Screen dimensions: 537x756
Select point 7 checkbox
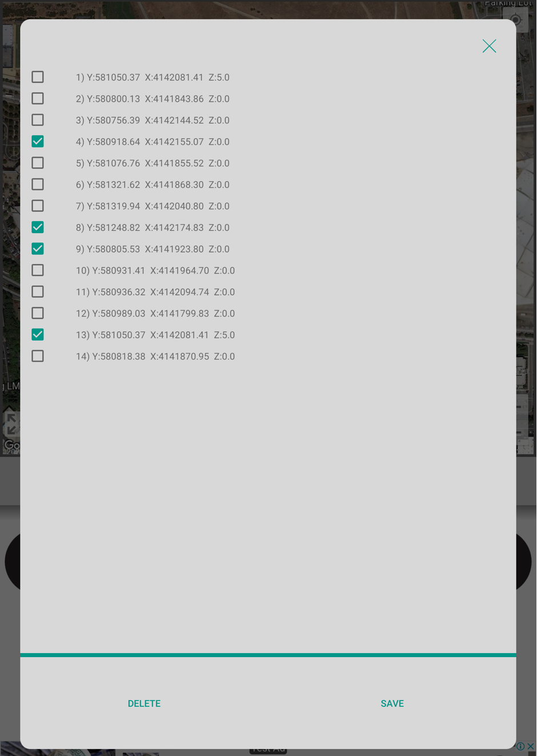click(x=38, y=206)
